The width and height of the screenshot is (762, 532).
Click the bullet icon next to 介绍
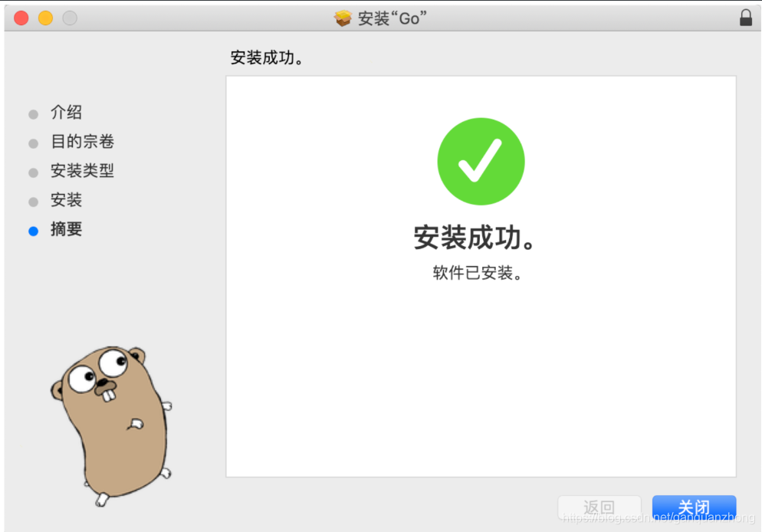pos(34,113)
